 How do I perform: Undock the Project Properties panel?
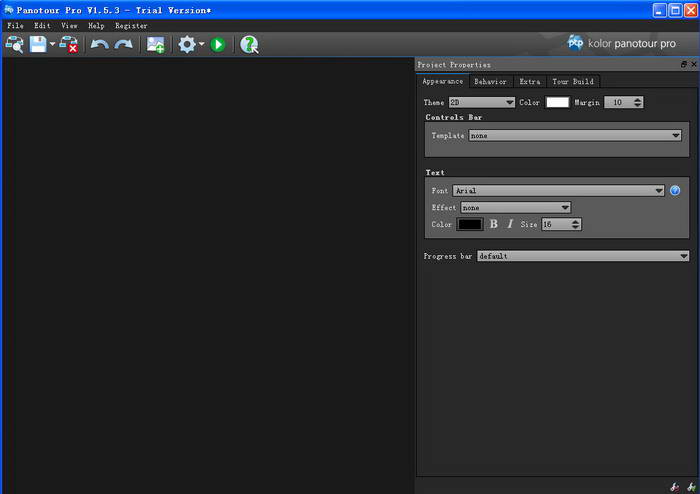pos(683,65)
